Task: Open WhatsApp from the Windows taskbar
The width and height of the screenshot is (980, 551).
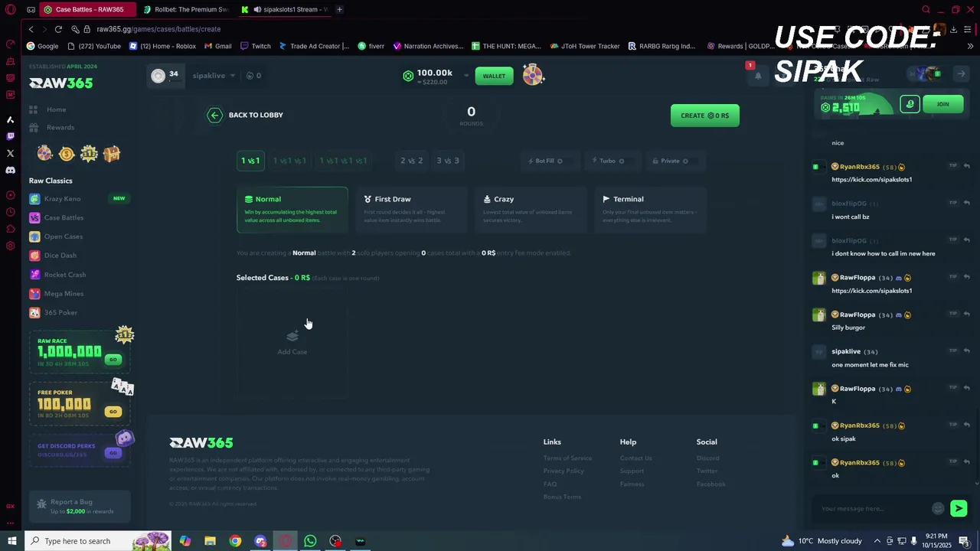Action: (x=310, y=541)
